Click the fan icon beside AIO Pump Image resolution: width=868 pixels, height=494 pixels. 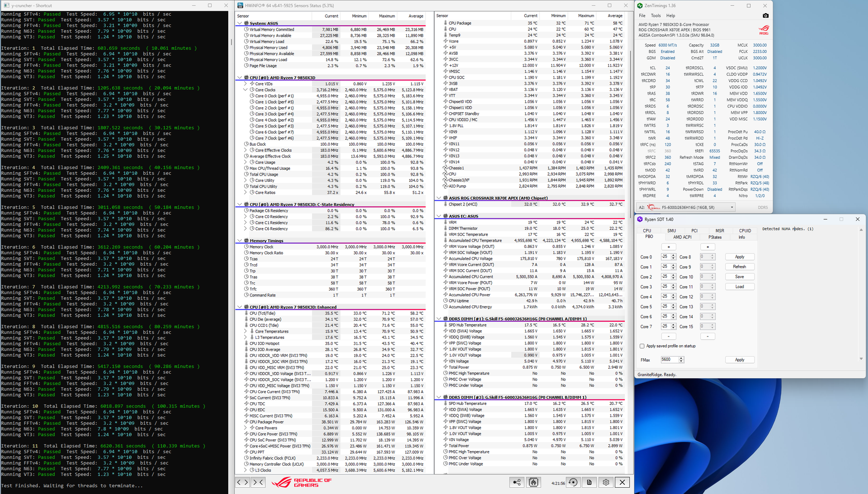(445, 186)
